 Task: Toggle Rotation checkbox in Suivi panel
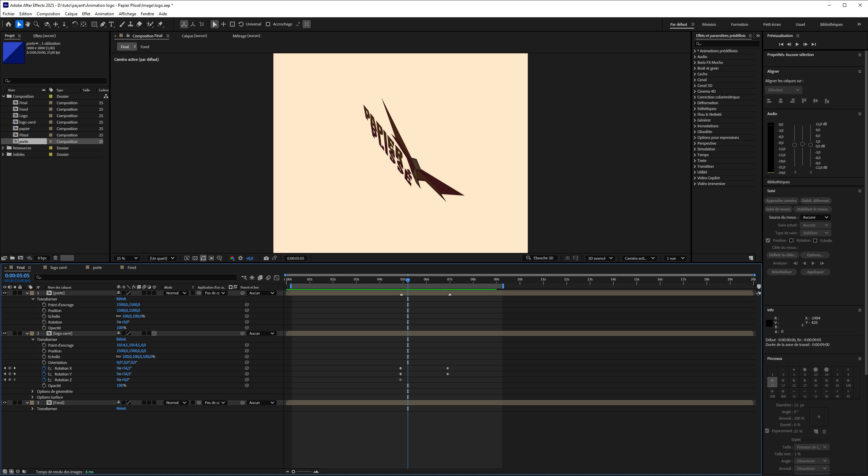coord(791,240)
